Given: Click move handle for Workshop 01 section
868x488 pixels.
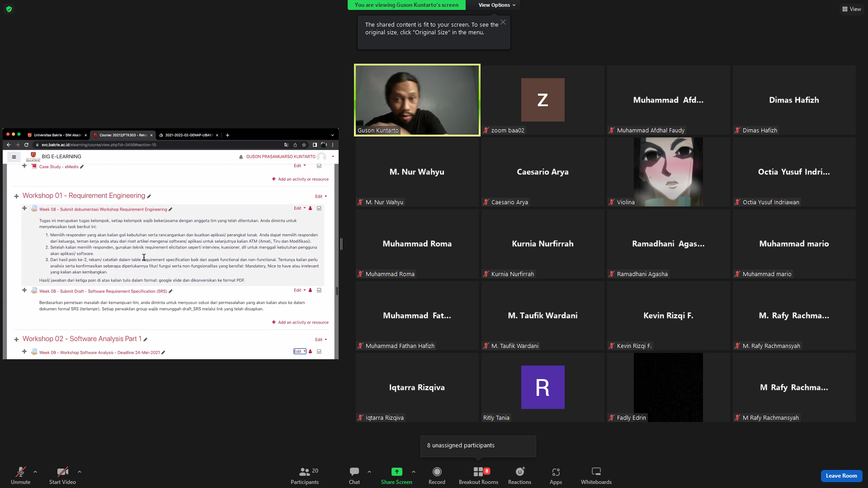Looking at the screenshot, I should [x=16, y=196].
